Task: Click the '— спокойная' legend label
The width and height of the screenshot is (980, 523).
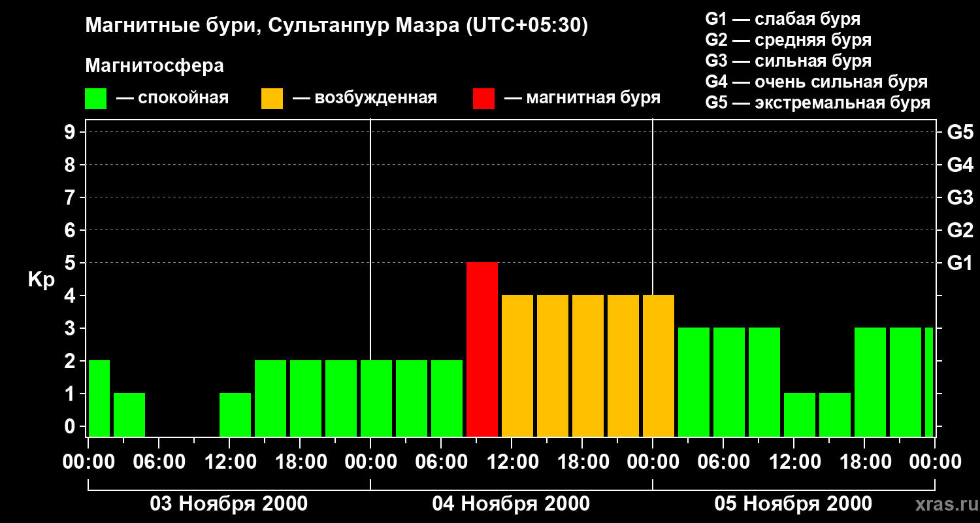Action: coord(172,99)
